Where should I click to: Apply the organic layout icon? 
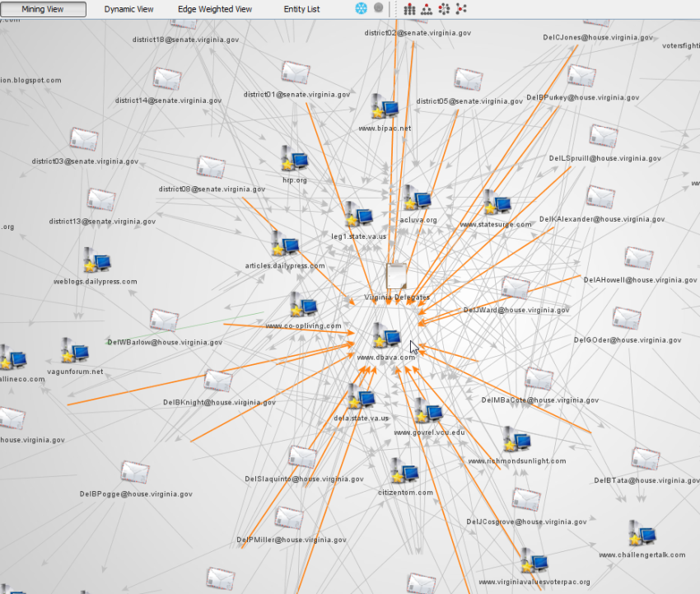pyautogui.click(x=461, y=8)
